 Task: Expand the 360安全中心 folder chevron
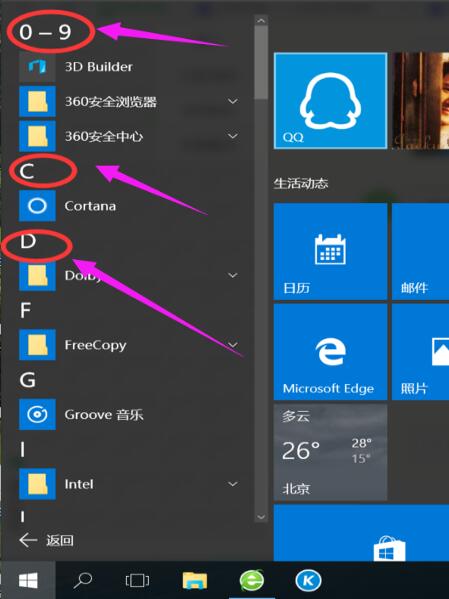point(233,136)
